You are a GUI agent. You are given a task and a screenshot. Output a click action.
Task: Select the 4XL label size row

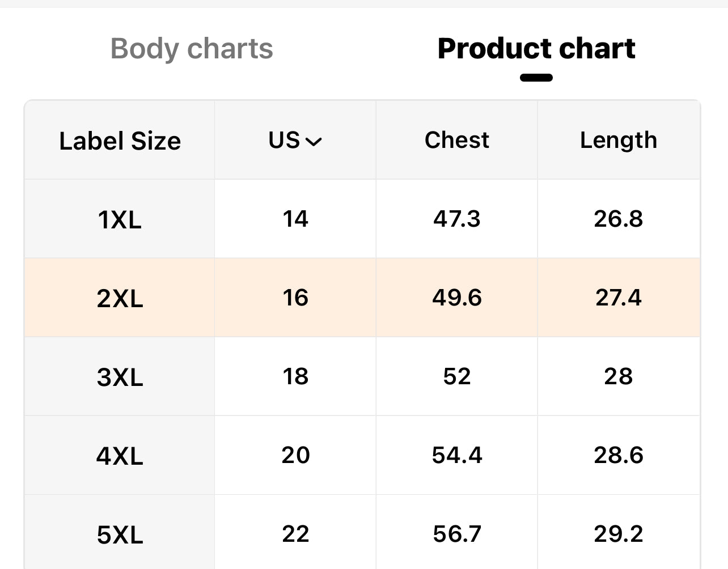(x=120, y=456)
